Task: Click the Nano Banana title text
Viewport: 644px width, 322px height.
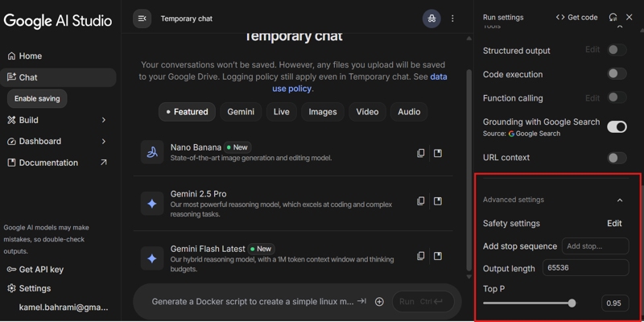Action: [196, 147]
